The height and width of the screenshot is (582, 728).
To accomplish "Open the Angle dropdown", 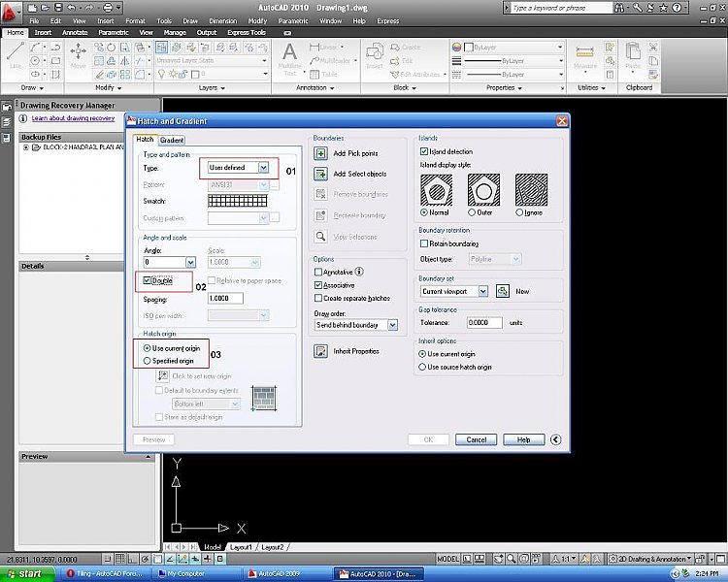I will click(x=190, y=263).
